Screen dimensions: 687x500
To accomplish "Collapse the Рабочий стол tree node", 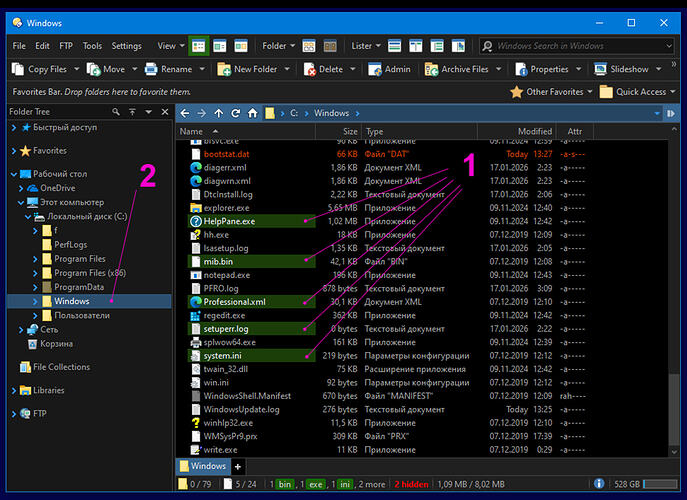I will click(x=14, y=174).
